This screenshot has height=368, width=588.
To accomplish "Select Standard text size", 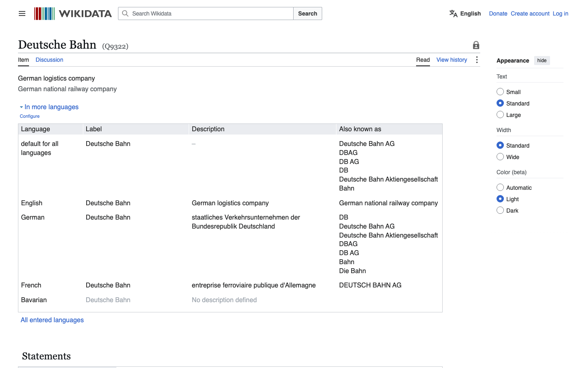I will pyautogui.click(x=500, y=103).
